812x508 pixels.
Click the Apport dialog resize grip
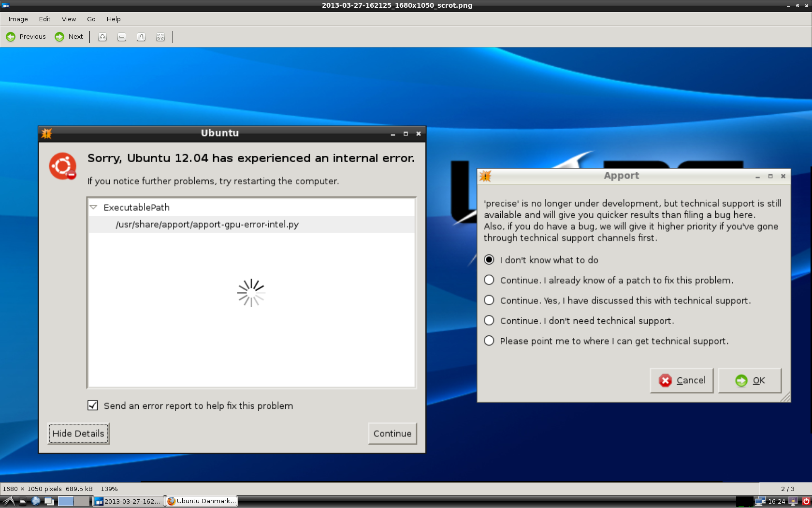785,397
